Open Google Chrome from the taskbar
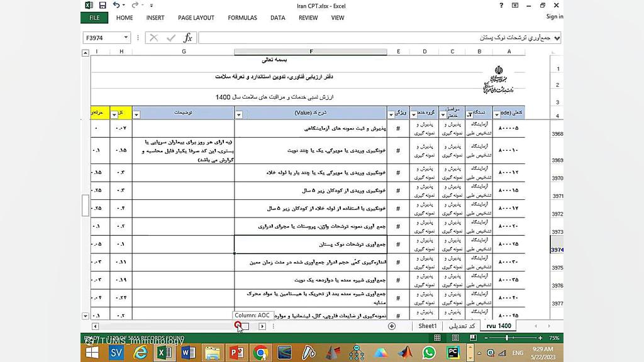This screenshot has width=644, height=362. [x=260, y=353]
